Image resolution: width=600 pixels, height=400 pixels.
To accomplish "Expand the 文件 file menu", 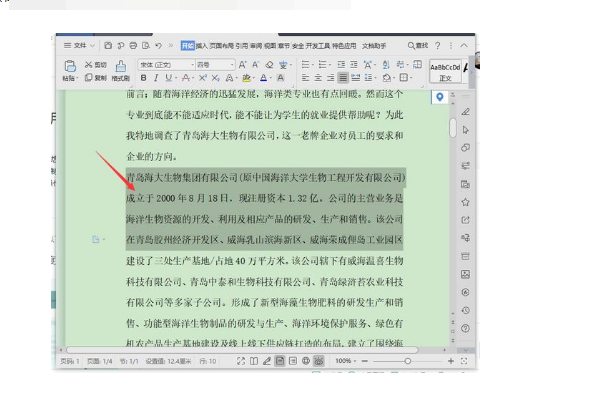I will click(x=79, y=45).
